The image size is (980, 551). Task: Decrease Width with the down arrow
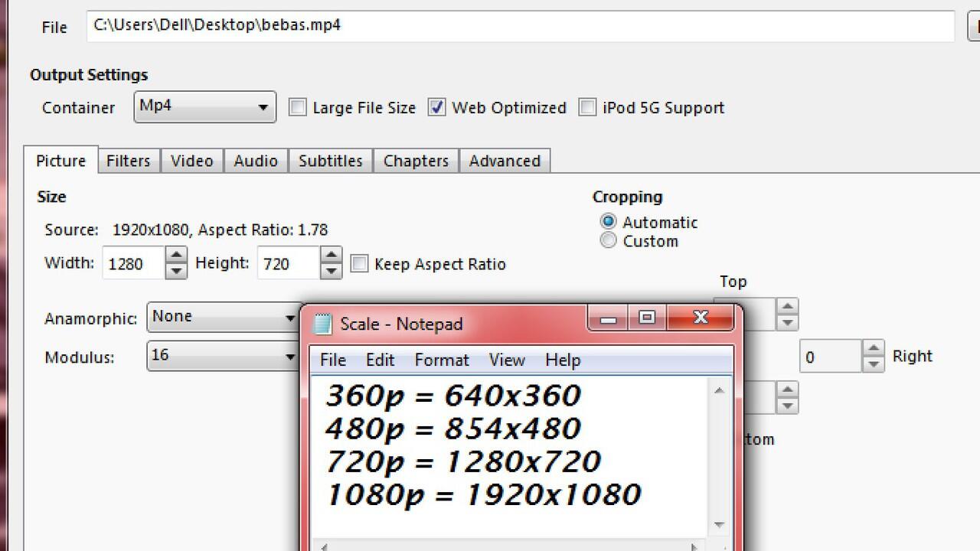pyautogui.click(x=176, y=271)
